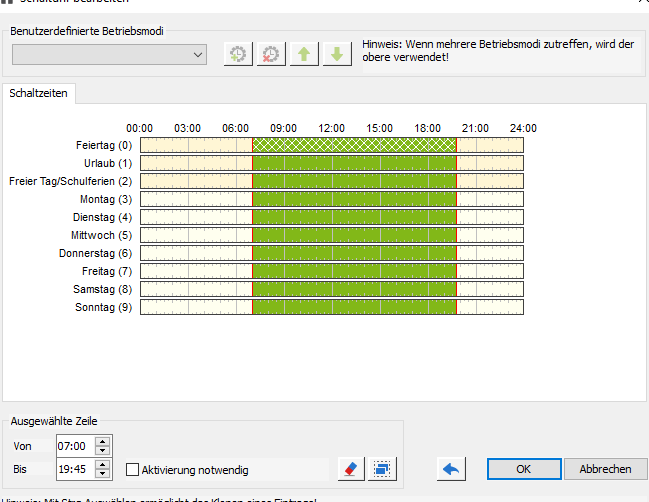This screenshot has width=649, height=502.
Task: Undo with the blue back arrow button
Action: coord(451,469)
